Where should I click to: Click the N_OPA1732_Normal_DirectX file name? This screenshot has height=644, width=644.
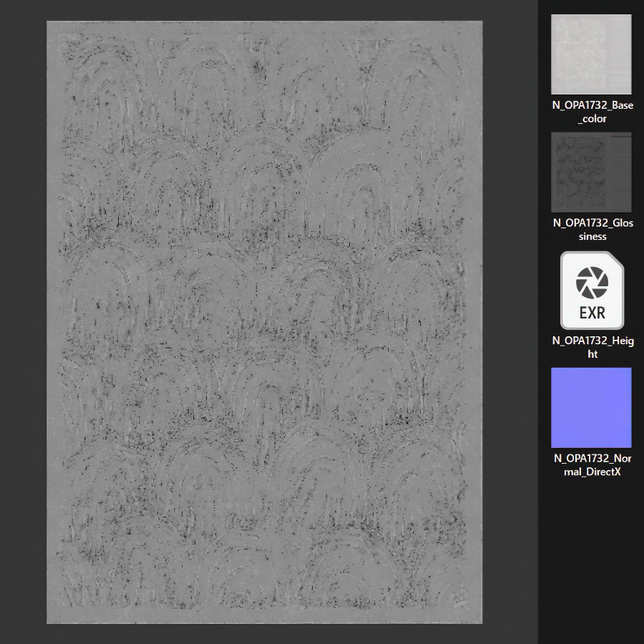coord(592,465)
